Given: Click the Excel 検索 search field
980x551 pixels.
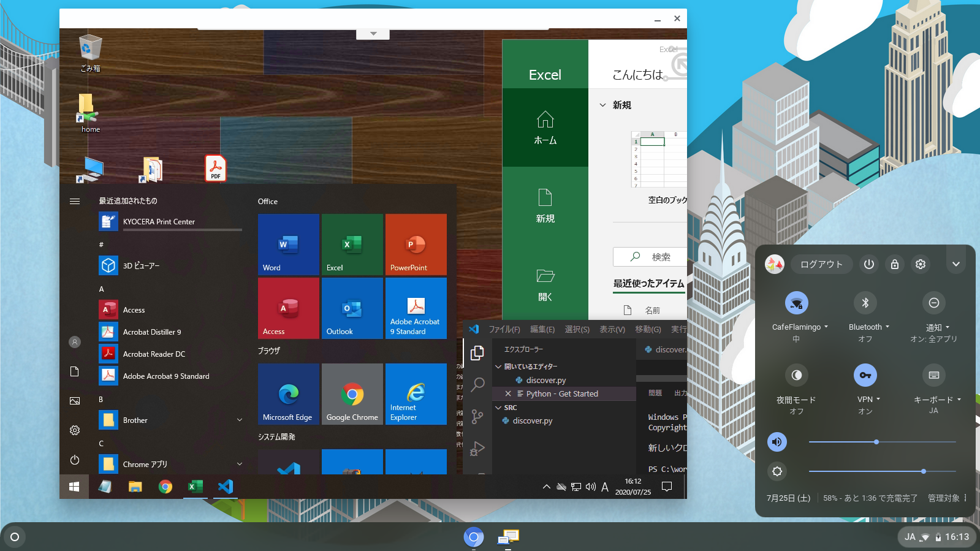Looking at the screenshot, I should 650,257.
